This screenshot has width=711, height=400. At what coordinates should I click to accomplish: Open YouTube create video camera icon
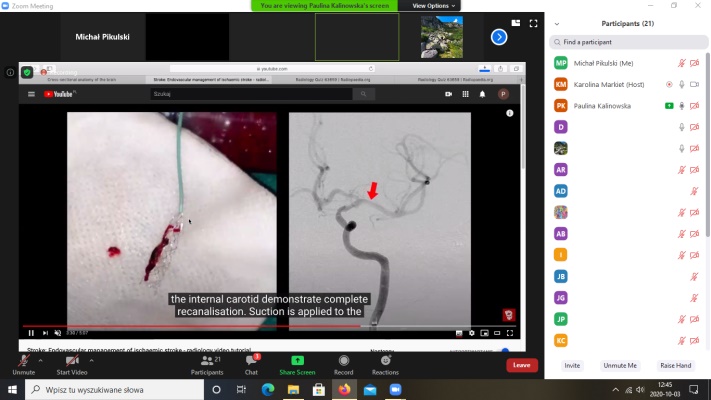tap(448, 94)
